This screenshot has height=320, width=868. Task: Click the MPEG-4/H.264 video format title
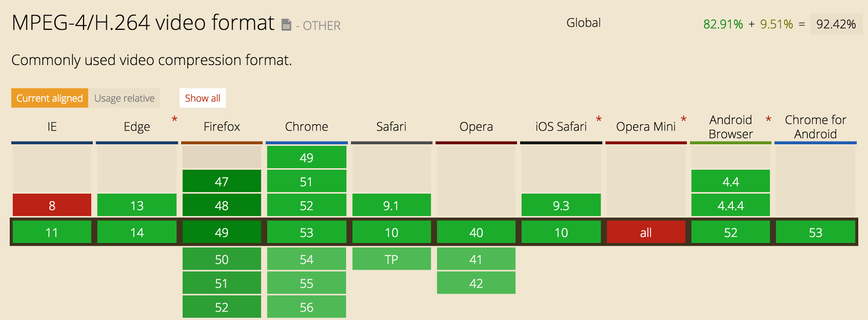[x=143, y=23]
